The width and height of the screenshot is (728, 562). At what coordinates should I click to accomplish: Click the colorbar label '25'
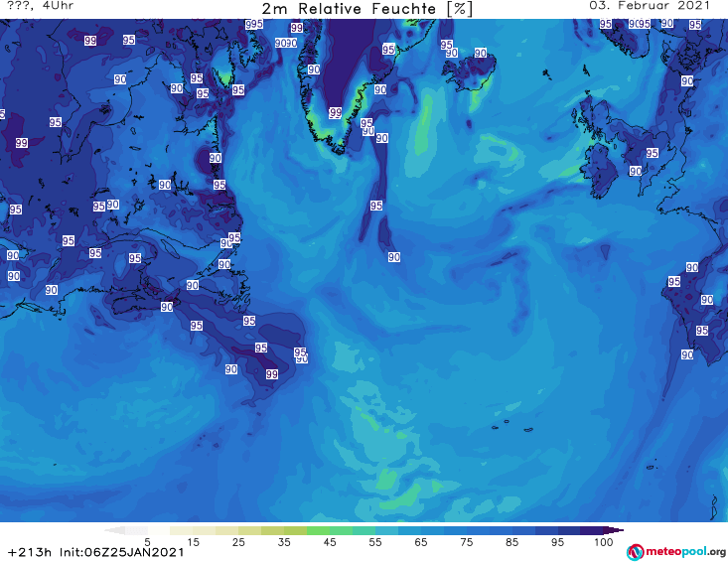pyautogui.click(x=238, y=542)
